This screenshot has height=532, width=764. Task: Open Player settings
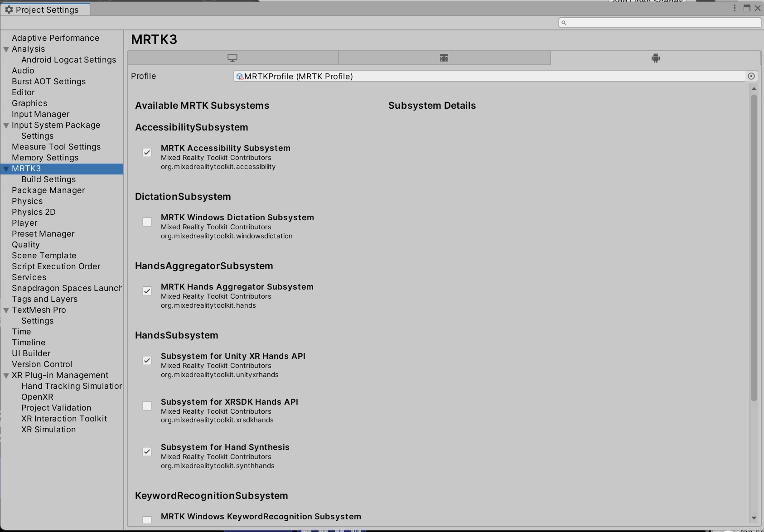coord(62,223)
